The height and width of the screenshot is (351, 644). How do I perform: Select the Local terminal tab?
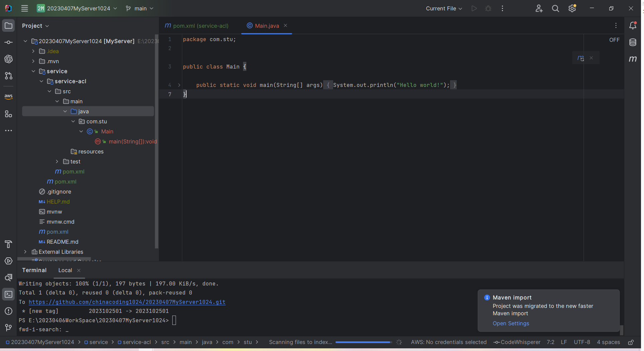click(x=65, y=270)
